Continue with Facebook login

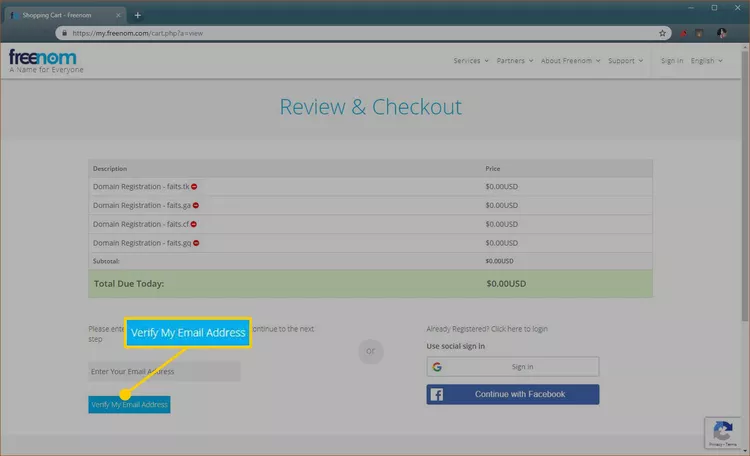point(512,394)
